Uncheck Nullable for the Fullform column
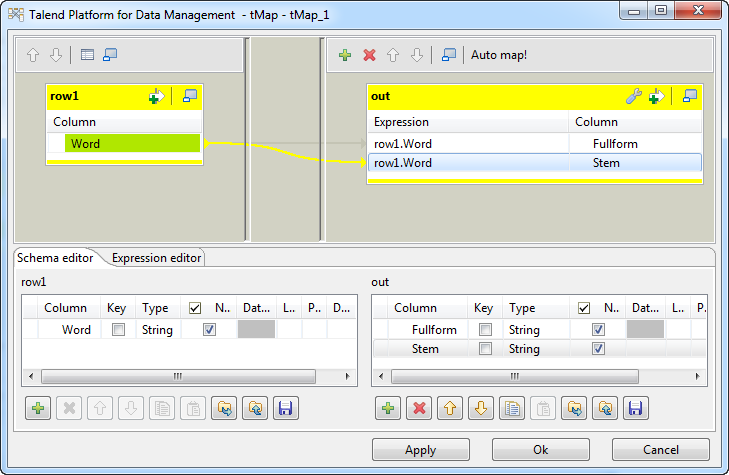 pos(597,330)
